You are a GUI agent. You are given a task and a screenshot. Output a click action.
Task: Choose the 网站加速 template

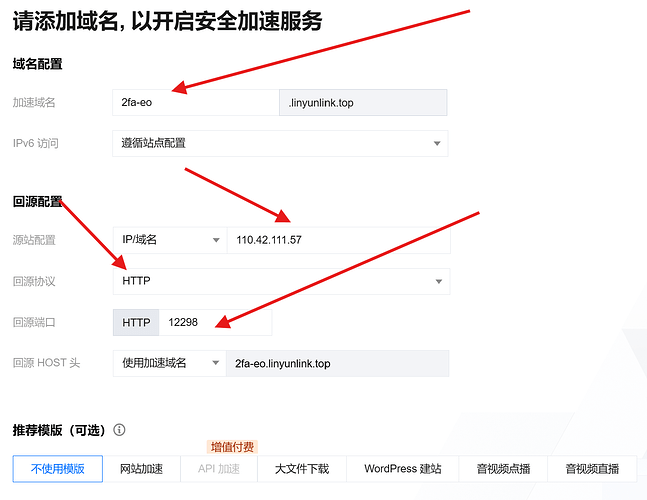coord(141,468)
